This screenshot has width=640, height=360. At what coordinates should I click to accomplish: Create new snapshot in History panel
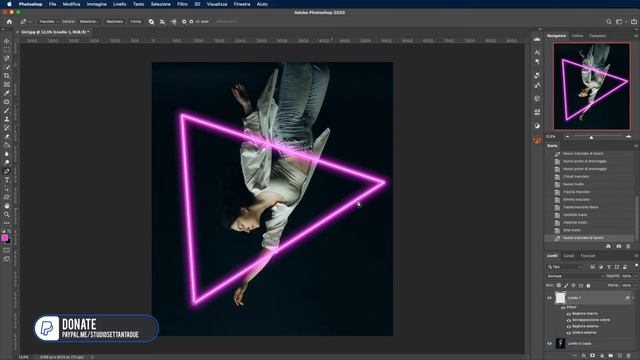coord(619,246)
